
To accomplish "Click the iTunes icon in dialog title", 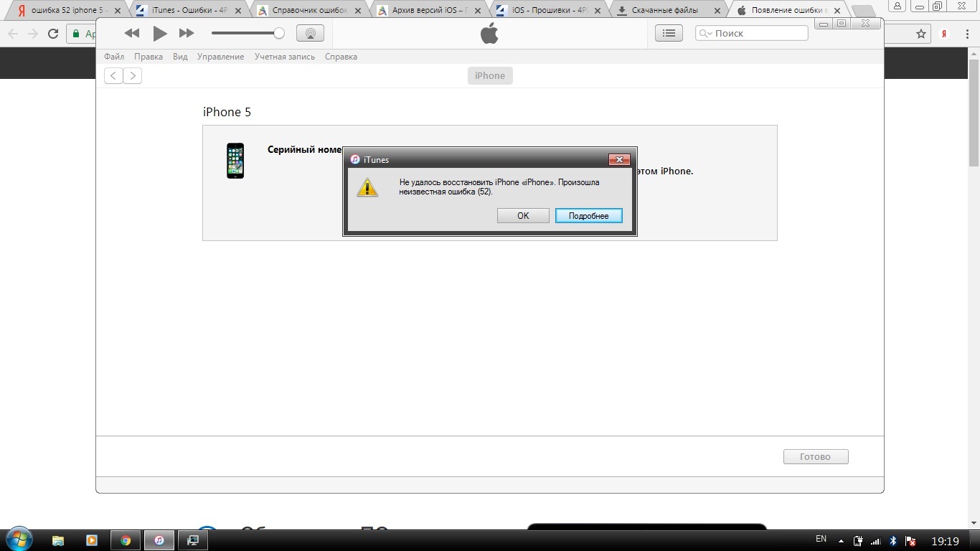I will [x=355, y=159].
